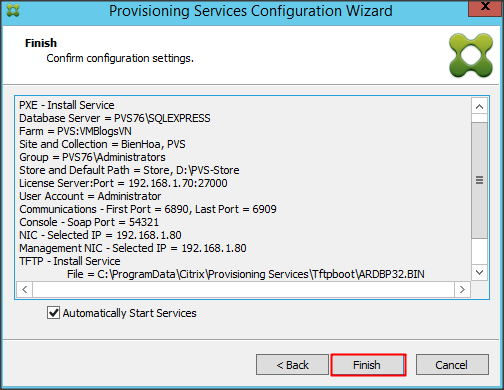
Task: Click the Finish button
Action: click(368, 365)
